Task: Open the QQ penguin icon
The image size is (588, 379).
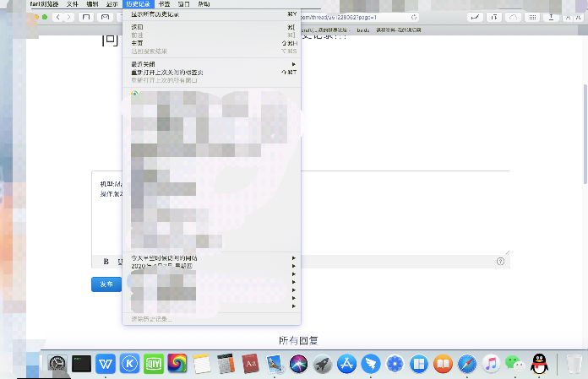Action: point(539,364)
